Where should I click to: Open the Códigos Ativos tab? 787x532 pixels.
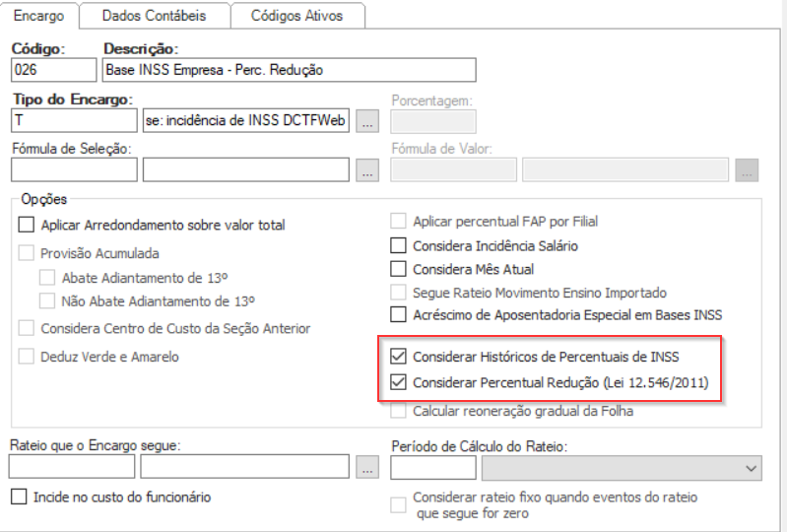click(296, 15)
